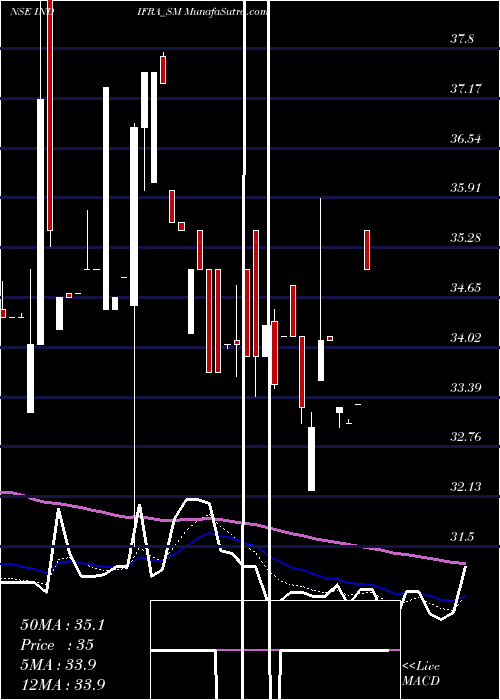Click the 50MA : 35.1 readout
Image resolution: width=500 pixels, height=700 pixels.
62,625
